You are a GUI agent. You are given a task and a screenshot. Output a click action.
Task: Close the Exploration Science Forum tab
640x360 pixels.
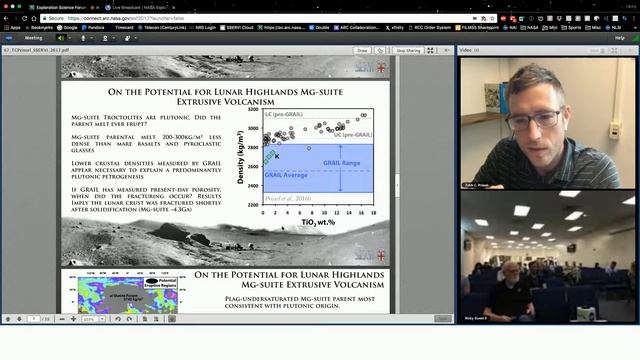[98, 7]
